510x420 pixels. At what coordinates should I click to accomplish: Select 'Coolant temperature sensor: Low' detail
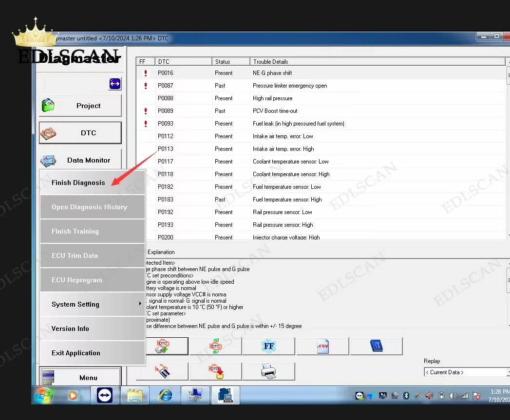click(x=290, y=162)
